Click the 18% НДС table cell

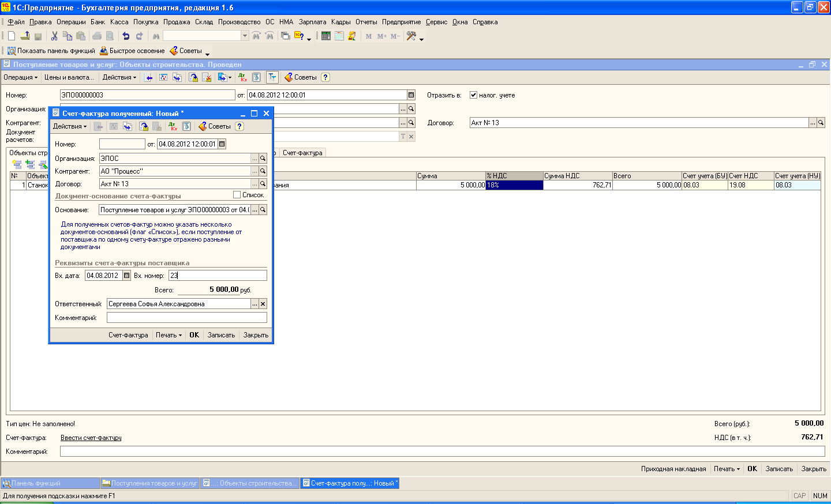pos(514,185)
